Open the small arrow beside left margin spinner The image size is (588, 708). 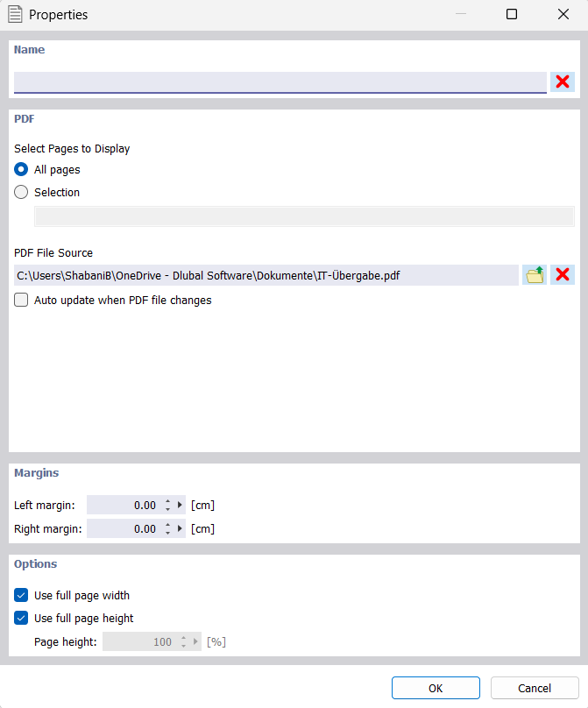coord(180,505)
